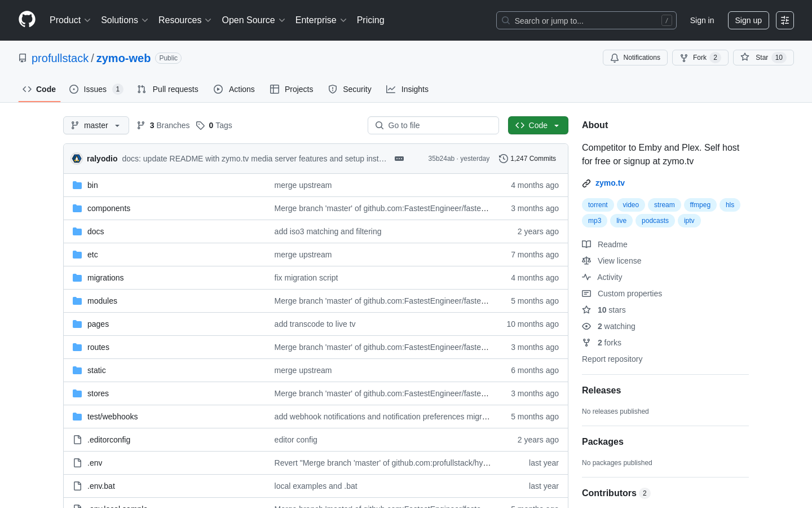The image size is (812, 508).
Task: Expand the Open Source menu
Action: (254, 20)
